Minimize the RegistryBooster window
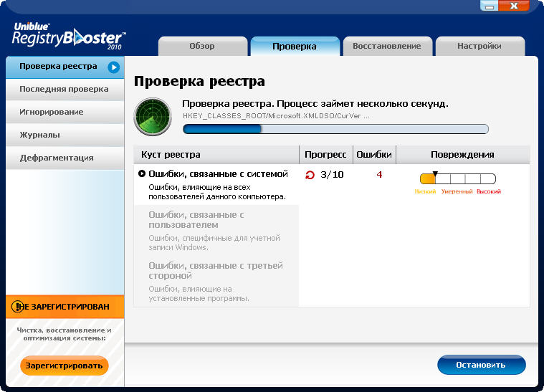The width and height of the screenshot is (544, 392). [490, 6]
